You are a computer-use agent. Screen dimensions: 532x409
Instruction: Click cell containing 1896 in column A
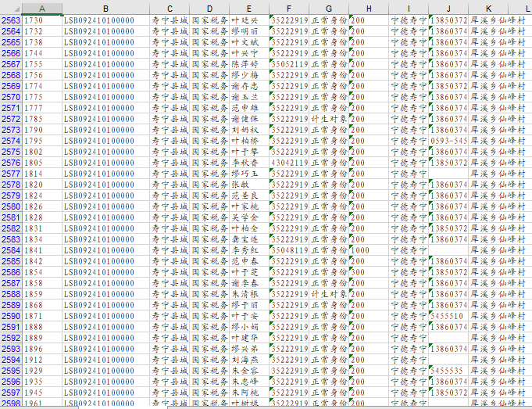(x=42, y=349)
